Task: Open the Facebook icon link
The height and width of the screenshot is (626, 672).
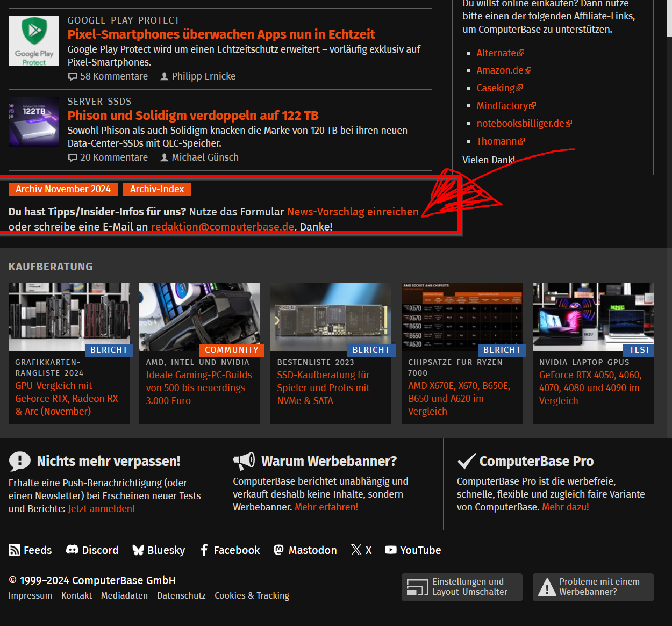Action: pos(204,550)
